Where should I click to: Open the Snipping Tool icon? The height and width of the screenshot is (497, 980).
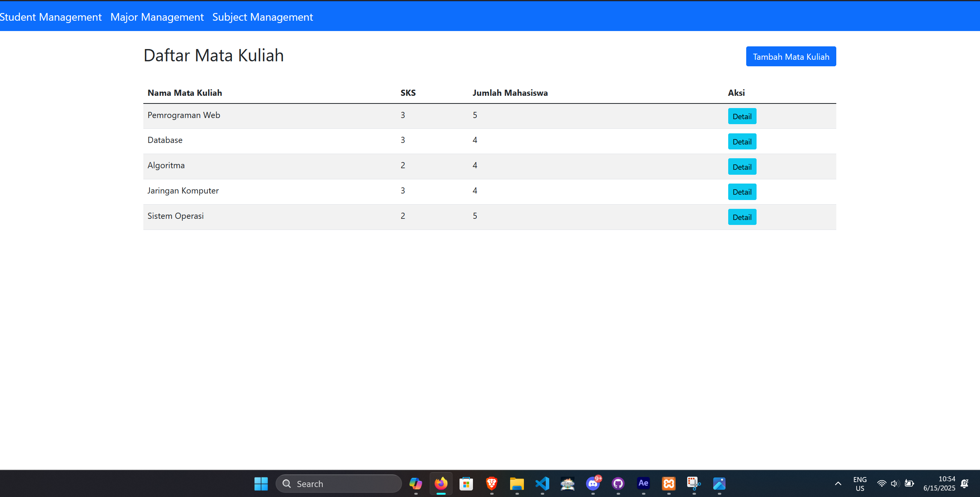(x=694, y=484)
